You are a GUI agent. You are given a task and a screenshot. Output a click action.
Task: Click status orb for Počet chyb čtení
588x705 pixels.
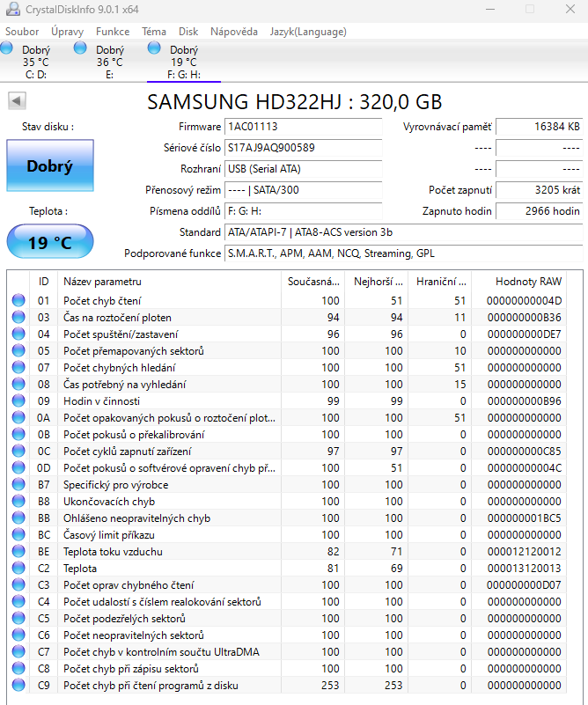click(x=18, y=301)
